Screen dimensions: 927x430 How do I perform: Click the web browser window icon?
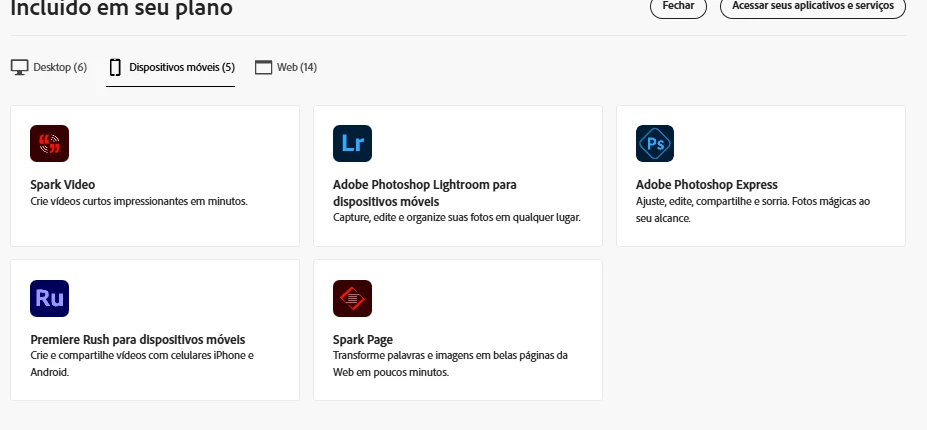pos(263,67)
